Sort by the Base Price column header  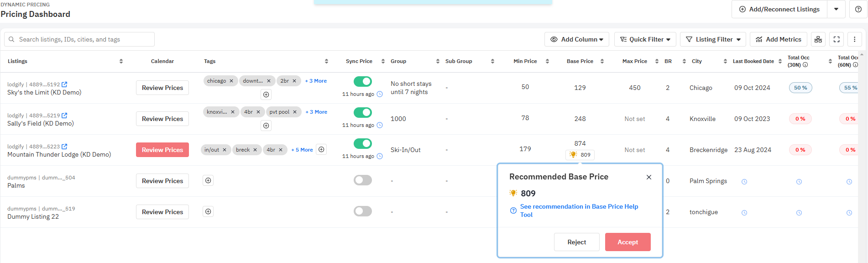(x=580, y=61)
